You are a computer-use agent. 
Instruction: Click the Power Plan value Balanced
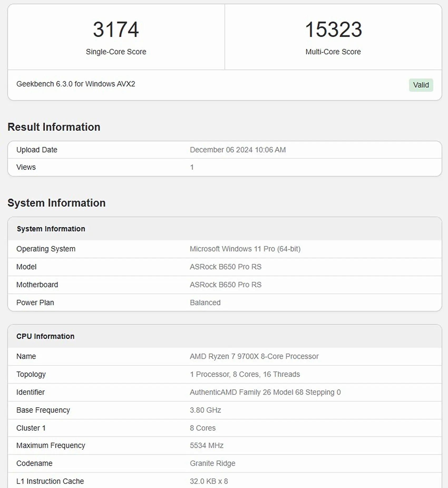coord(205,302)
